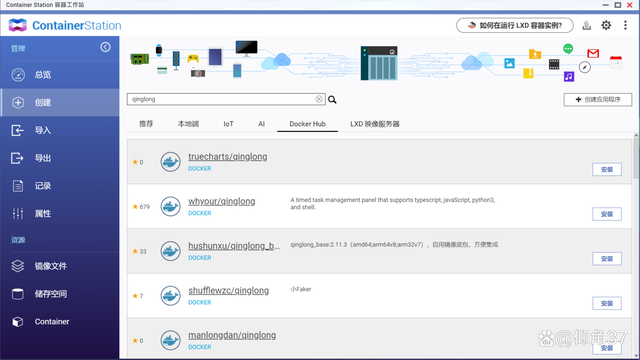This screenshot has width=640, height=360.
Task: Select 导入 import in sidebar
Action: [x=60, y=130]
